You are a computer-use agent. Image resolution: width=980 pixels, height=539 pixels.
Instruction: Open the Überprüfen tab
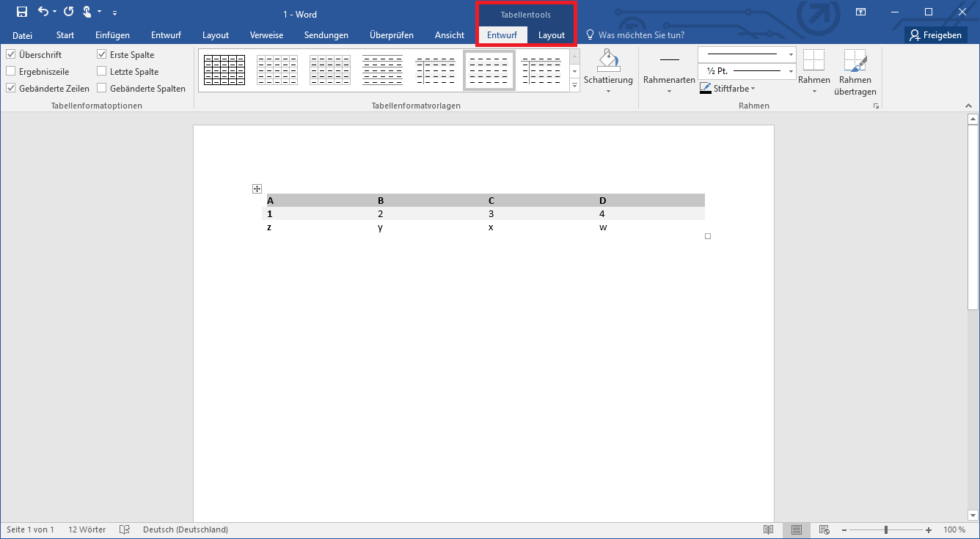tap(392, 35)
